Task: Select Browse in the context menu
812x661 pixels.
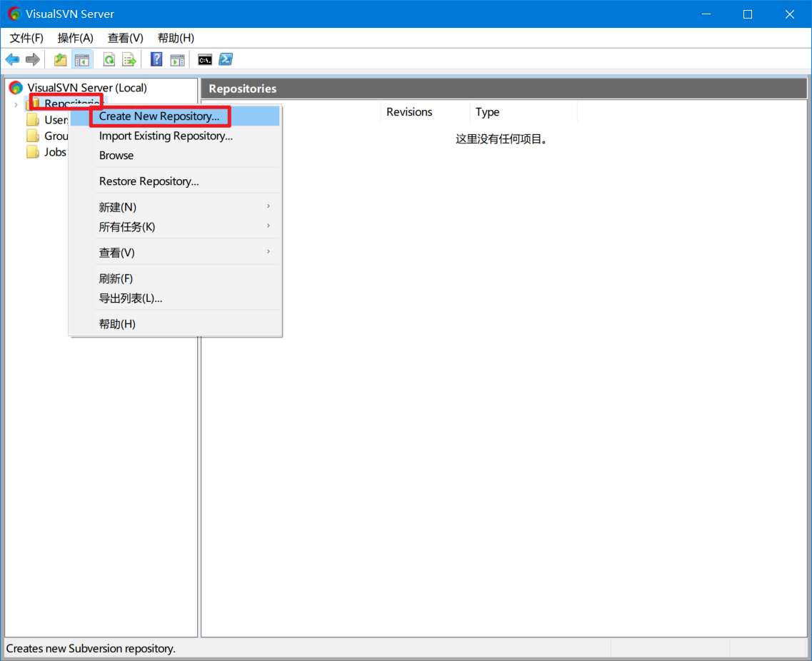Action: tap(175, 156)
